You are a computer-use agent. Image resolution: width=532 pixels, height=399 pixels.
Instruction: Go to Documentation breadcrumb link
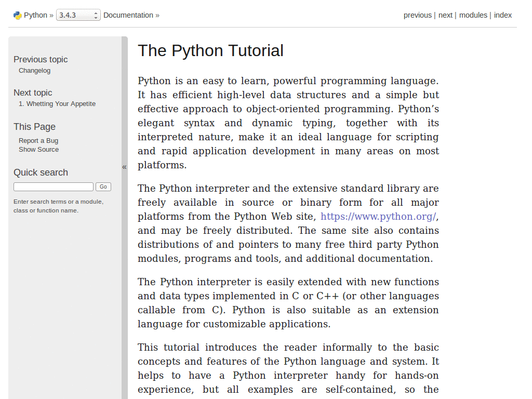click(128, 15)
